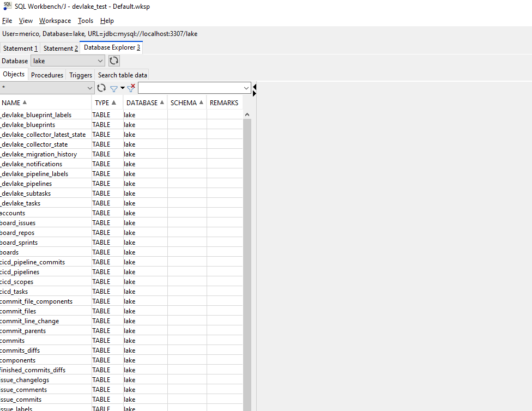Select the cicd_pipeline_commits table
This screenshot has width=532, height=411.
pos(121,262)
